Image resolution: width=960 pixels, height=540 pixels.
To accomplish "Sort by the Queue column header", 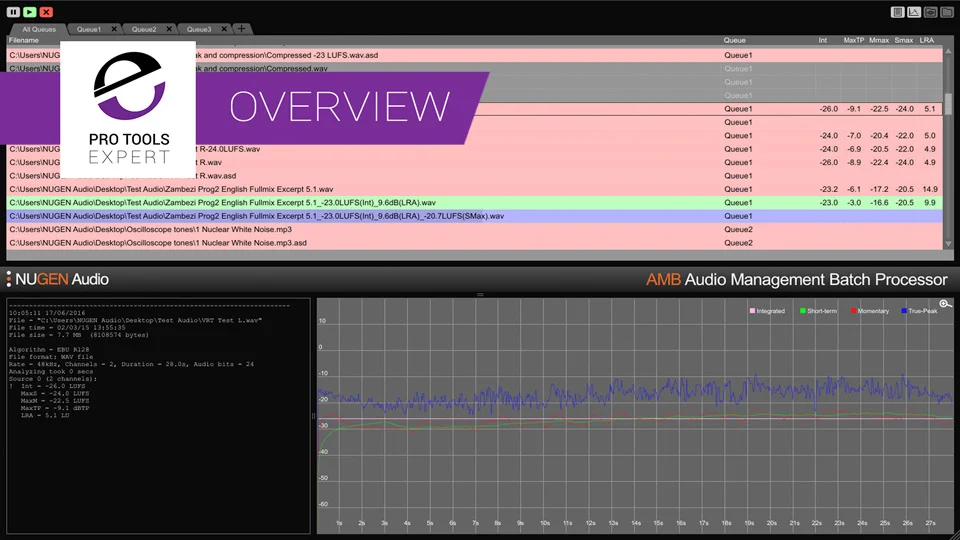I will tap(734, 40).
